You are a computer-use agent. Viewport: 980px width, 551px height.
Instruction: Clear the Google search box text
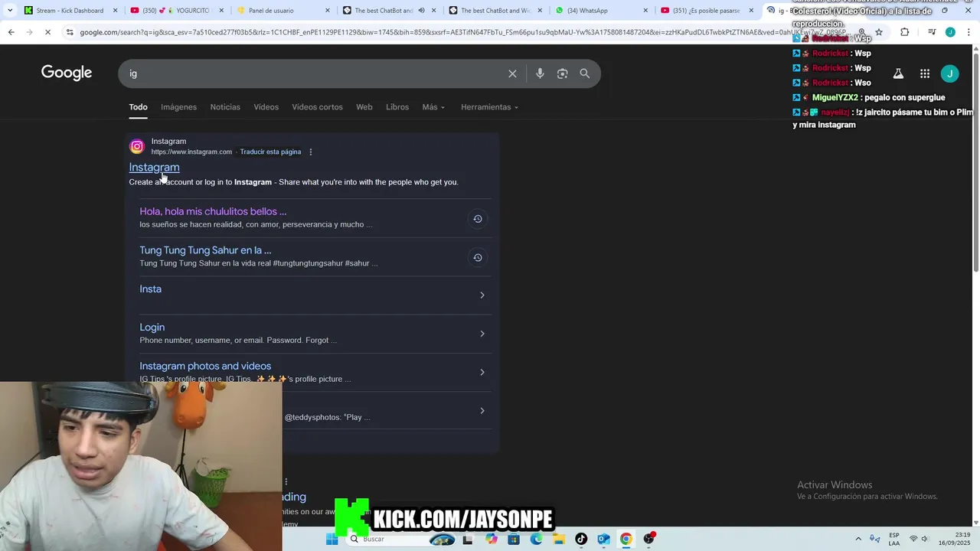pos(512,73)
